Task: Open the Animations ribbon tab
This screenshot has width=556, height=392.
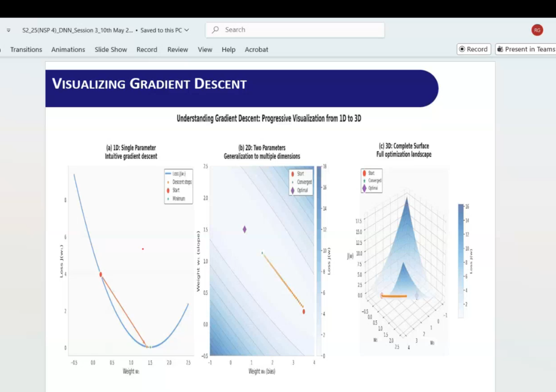Action: [68, 49]
